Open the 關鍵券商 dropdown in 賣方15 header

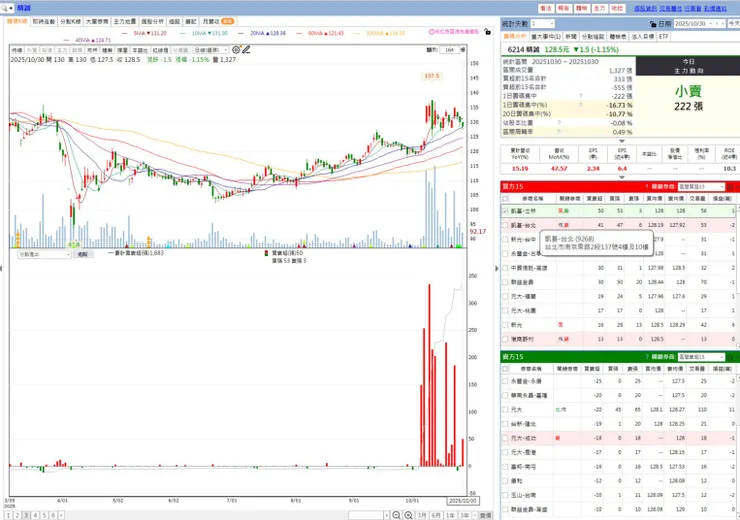pos(701,357)
